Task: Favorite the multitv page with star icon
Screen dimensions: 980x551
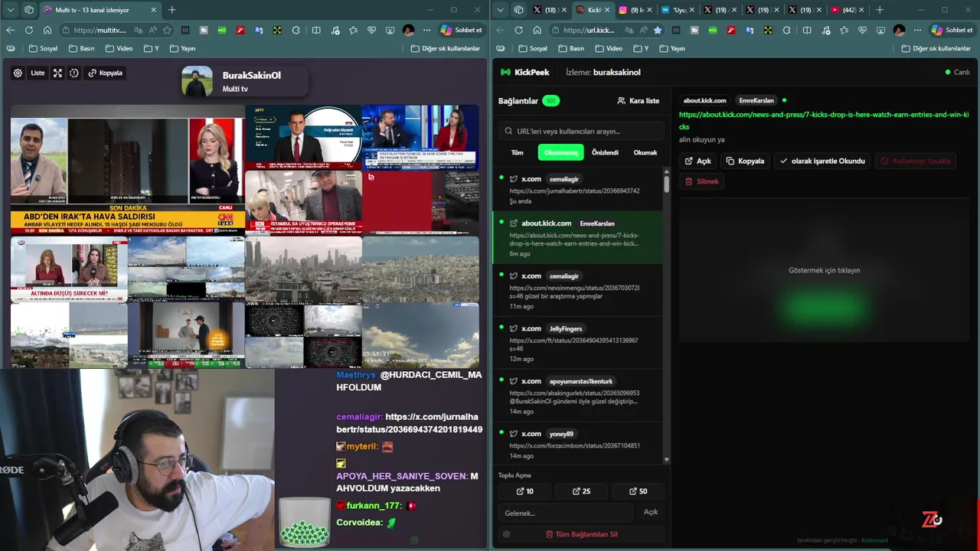Action: 167,30
